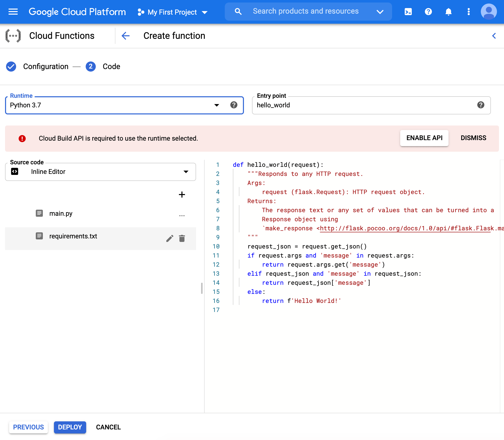
Task: Delete requirements.txt using the trash icon
Action: (x=182, y=238)
